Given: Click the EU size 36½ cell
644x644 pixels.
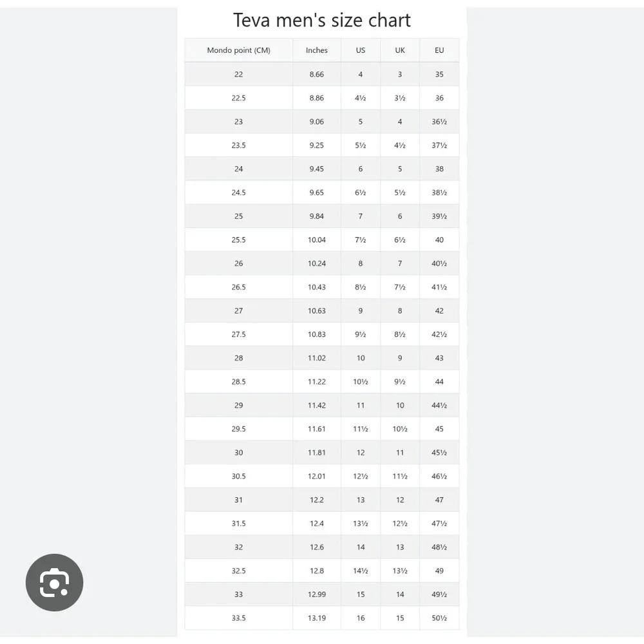Looking at the screenshot, I should (439, 122).
